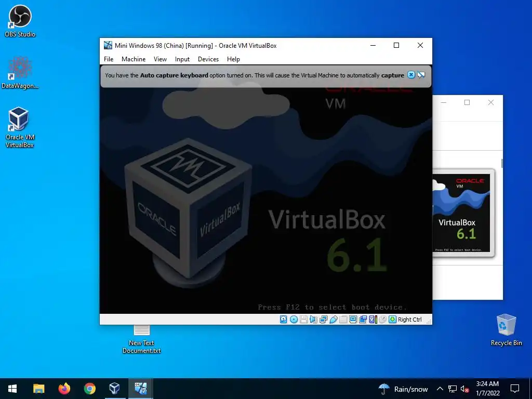Open the Action Center notifications

point(515,389)
